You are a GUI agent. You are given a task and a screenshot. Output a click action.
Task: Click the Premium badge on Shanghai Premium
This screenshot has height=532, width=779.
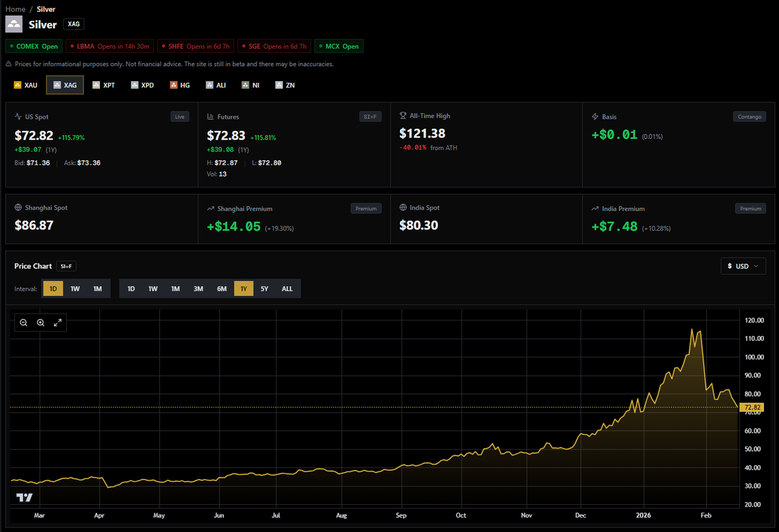pyautogui.click(x=366, y=209)
